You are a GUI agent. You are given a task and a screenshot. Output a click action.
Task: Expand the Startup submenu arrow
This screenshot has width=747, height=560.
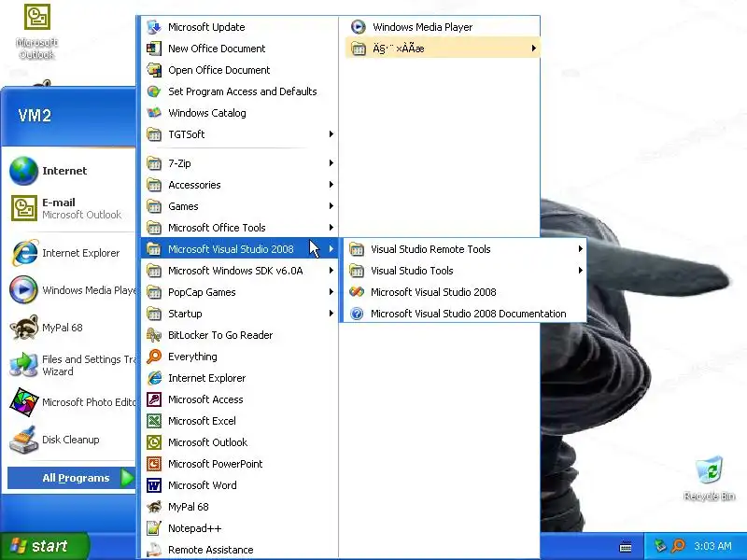(331, 314)
